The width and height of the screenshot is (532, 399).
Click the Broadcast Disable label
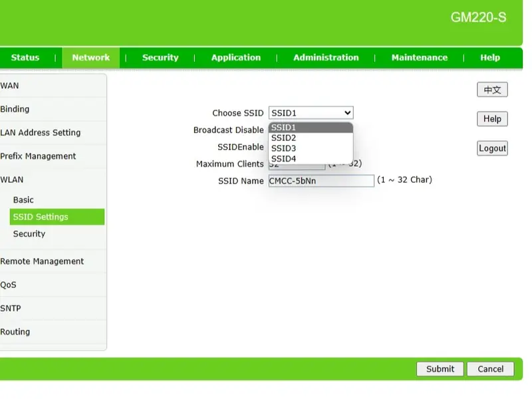click(x=228, y=130)
